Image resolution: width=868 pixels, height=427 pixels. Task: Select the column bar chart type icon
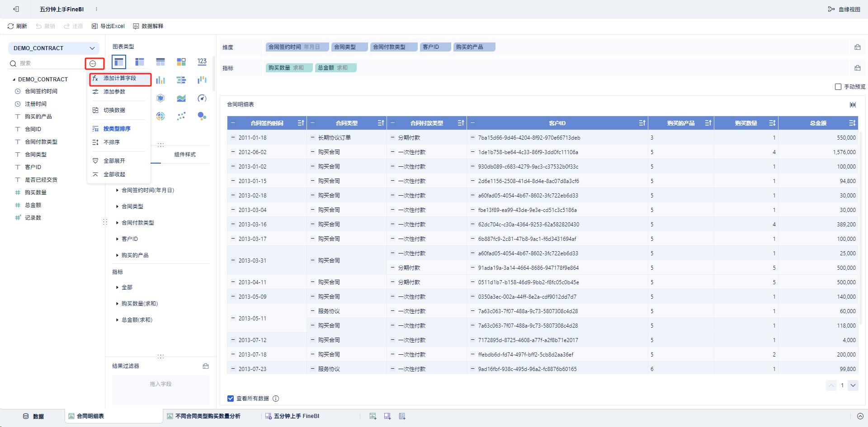pos(160,80)
